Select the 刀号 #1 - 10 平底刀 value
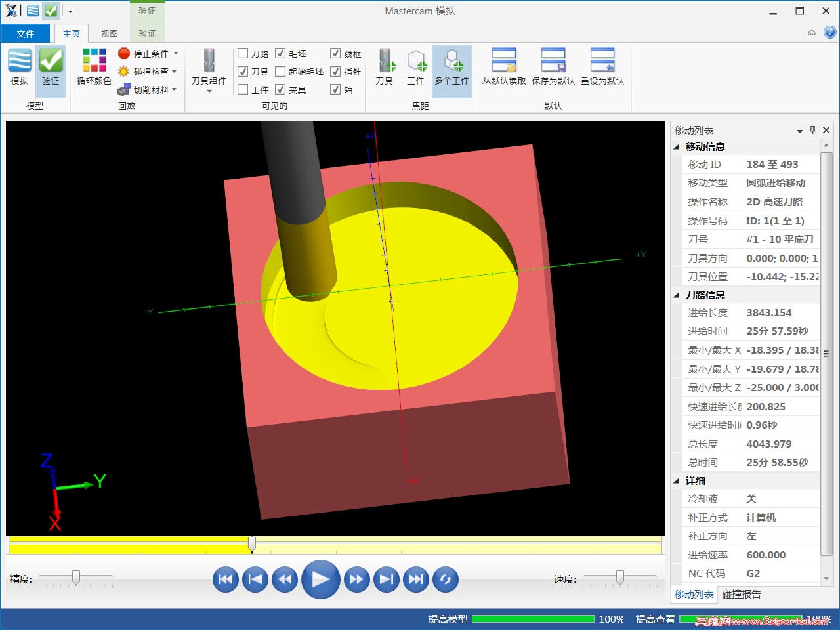The height and width of the screenshot is (630, 840). click(782, 239)
